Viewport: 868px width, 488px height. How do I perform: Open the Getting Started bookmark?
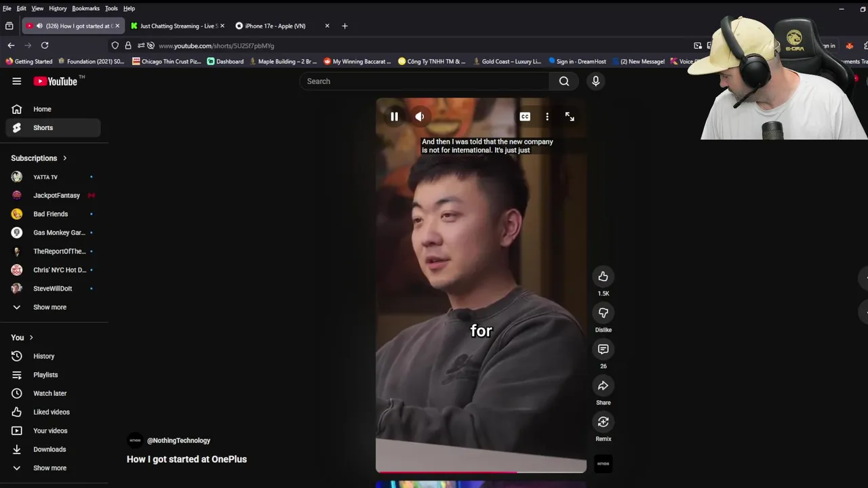28,61
